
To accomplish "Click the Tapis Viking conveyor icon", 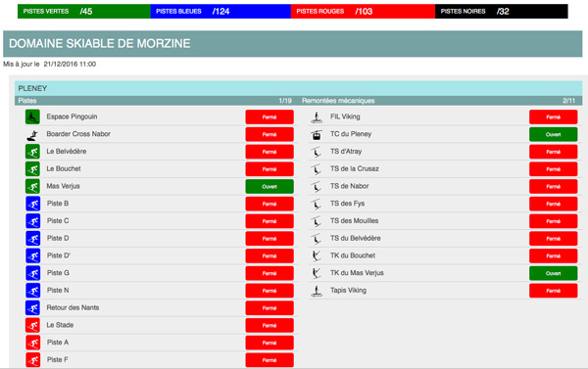I will click(317, 291).
